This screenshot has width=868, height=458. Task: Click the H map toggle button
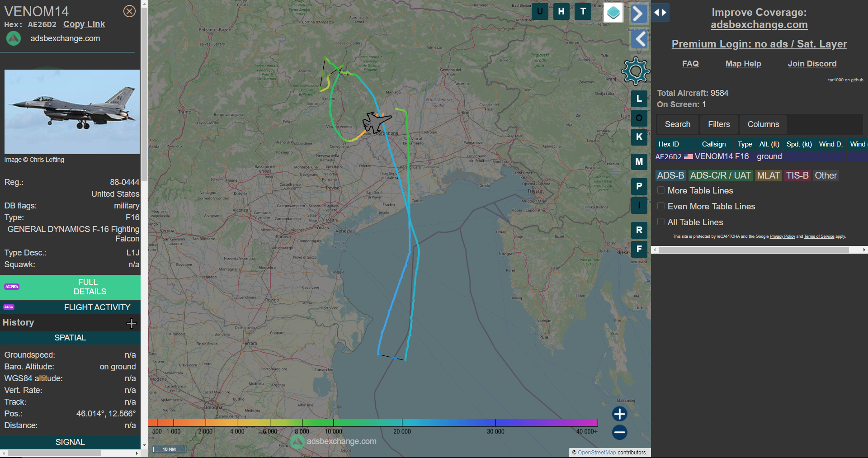[561, 12]
